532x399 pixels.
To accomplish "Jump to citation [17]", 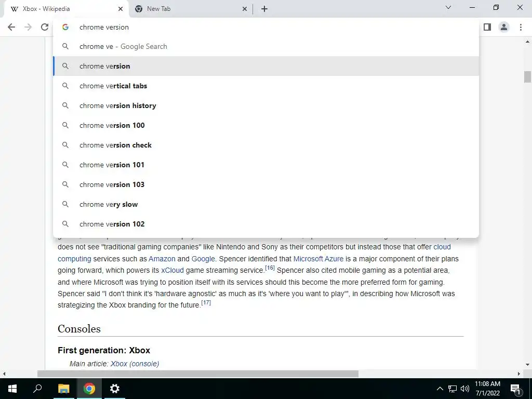I will (206, 303).
